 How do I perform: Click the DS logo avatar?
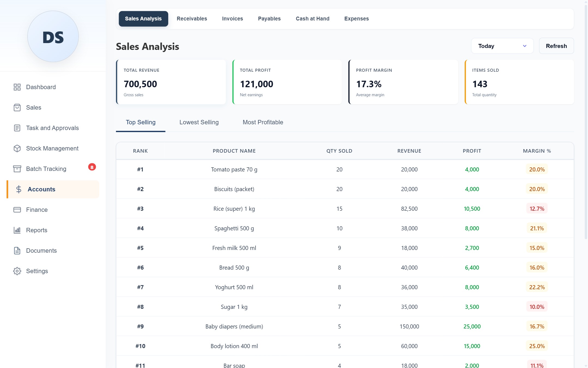53,37
